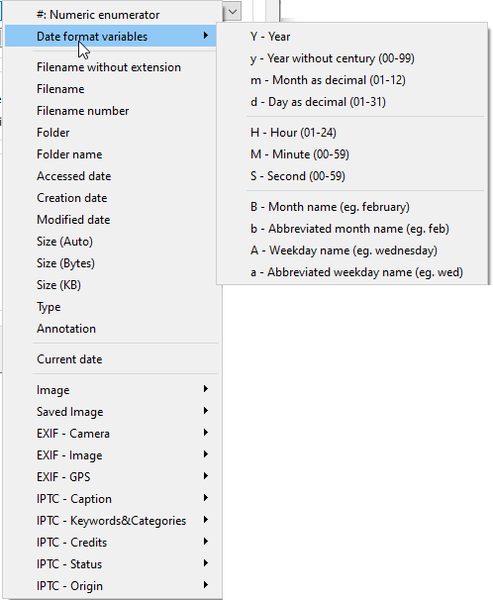493x600 pixels.
Task: Pick Size (Auto) entry
Action: (113, 241)
